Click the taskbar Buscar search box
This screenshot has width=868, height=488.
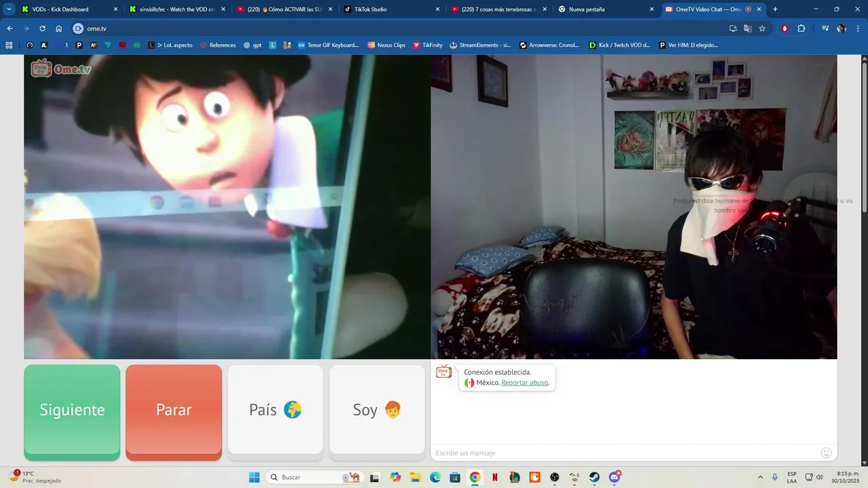(315, 477)
